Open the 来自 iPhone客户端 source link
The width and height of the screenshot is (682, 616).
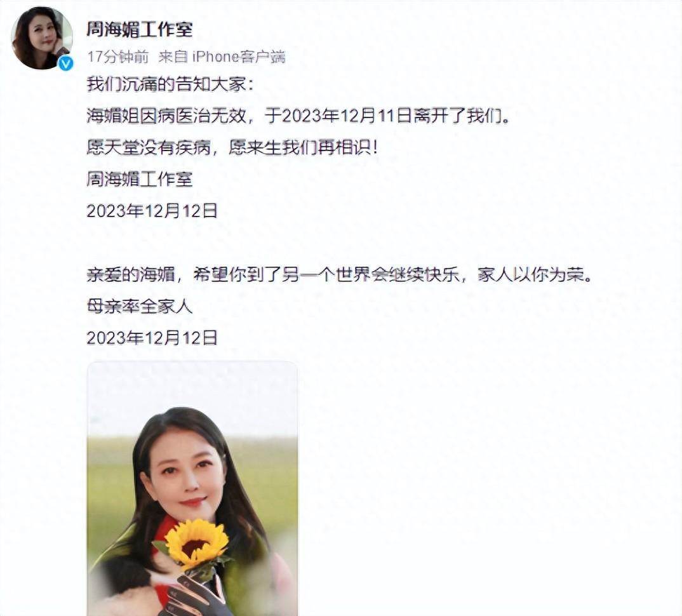[x=222, y=57]
